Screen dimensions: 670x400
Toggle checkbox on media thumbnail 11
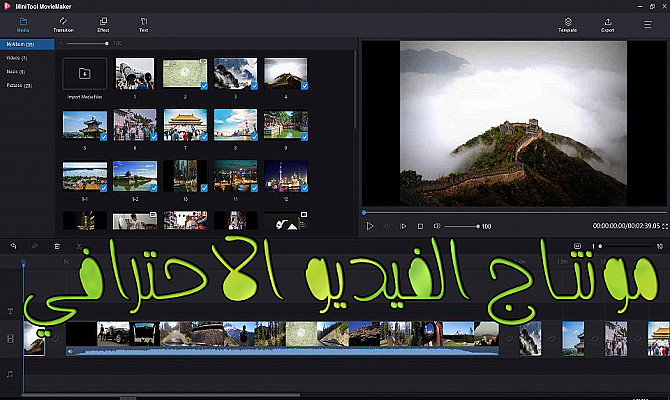point(254,188)
